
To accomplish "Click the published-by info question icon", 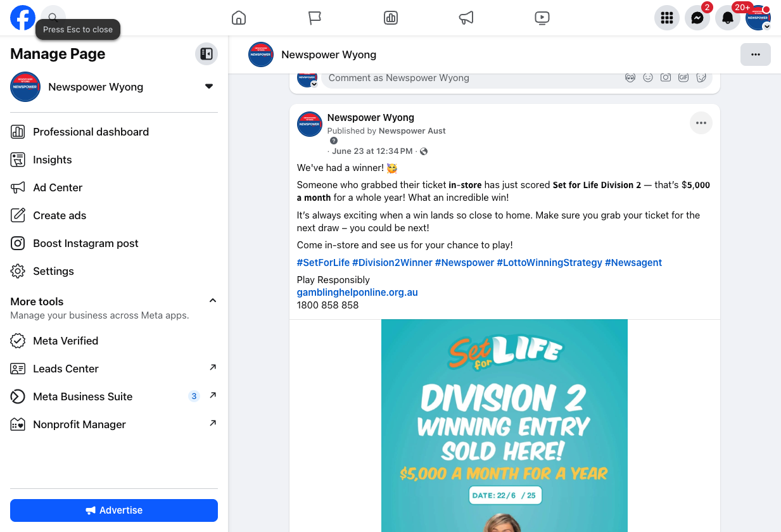I will pyautogui.click(x=334, y=141).
